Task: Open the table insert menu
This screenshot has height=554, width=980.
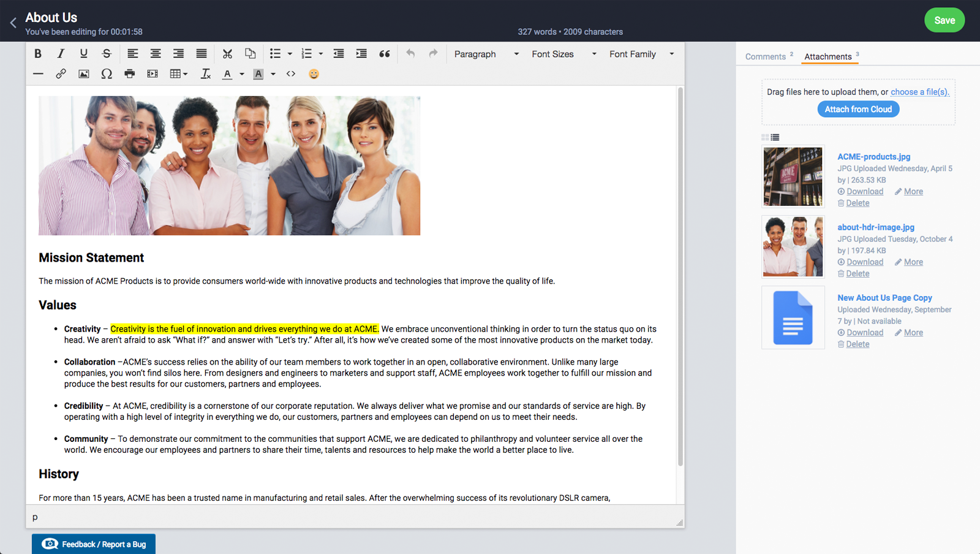Action: tap(178, 74)
